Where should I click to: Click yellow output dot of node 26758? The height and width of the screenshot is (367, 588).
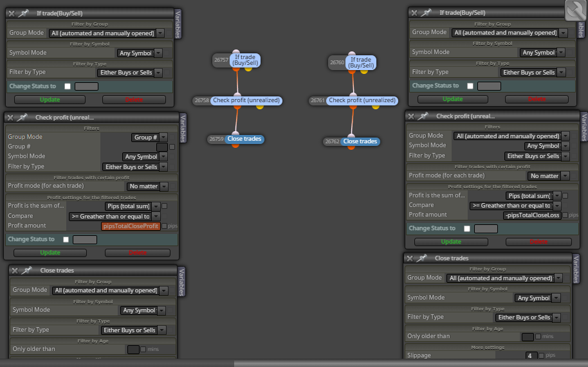click(x=259, y=107)
